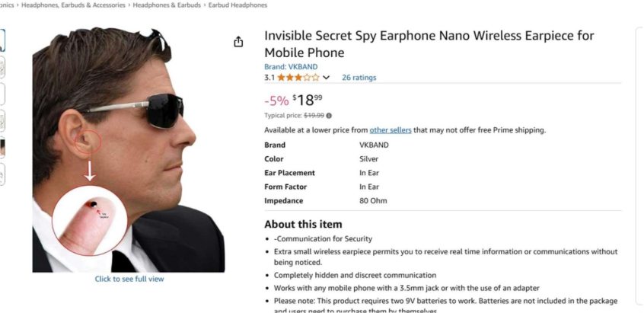Visit the Brand: VKBAND link
The image size is (644, 313).
tap(292, 66)
